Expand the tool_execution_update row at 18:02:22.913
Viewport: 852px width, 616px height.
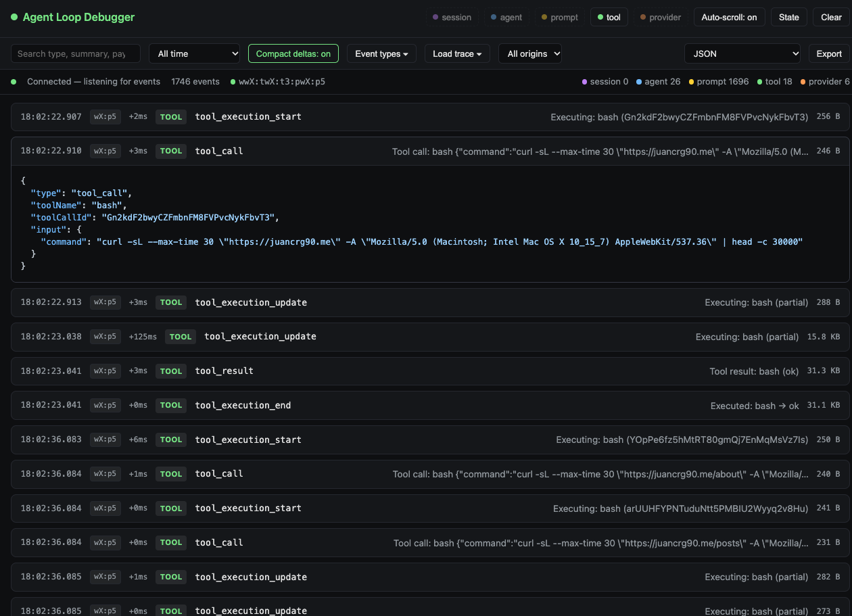[430, 302]
